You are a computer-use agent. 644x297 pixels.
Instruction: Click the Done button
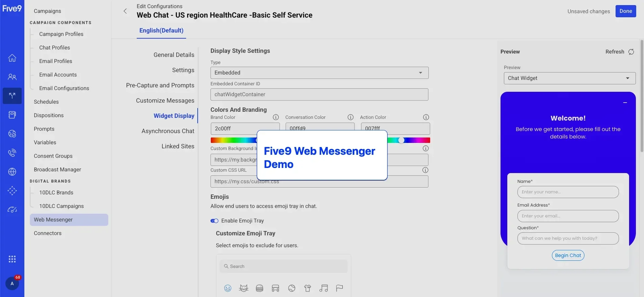click(626, 11)
